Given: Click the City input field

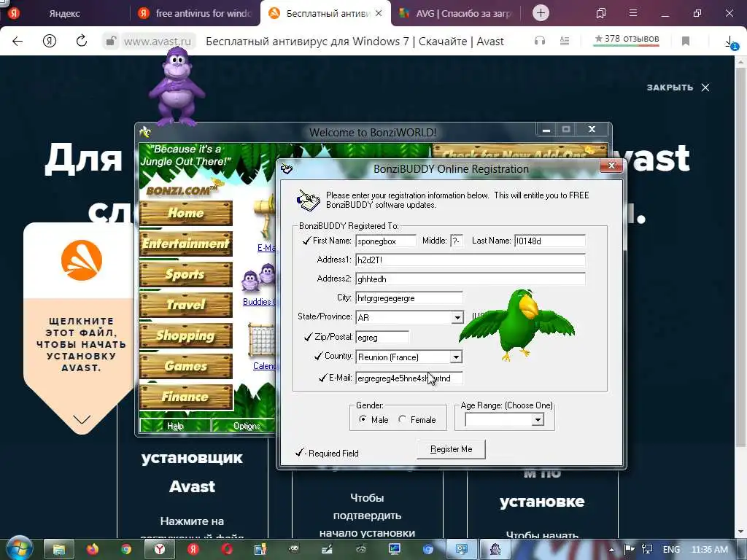Looking at the screenshot, I should [409, 298].
